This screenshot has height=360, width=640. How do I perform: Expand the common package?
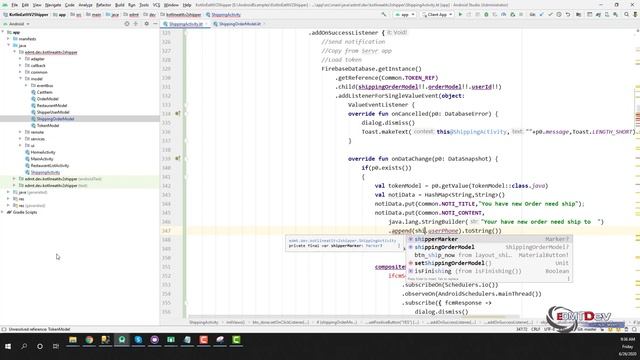click(x=20, y=72)
